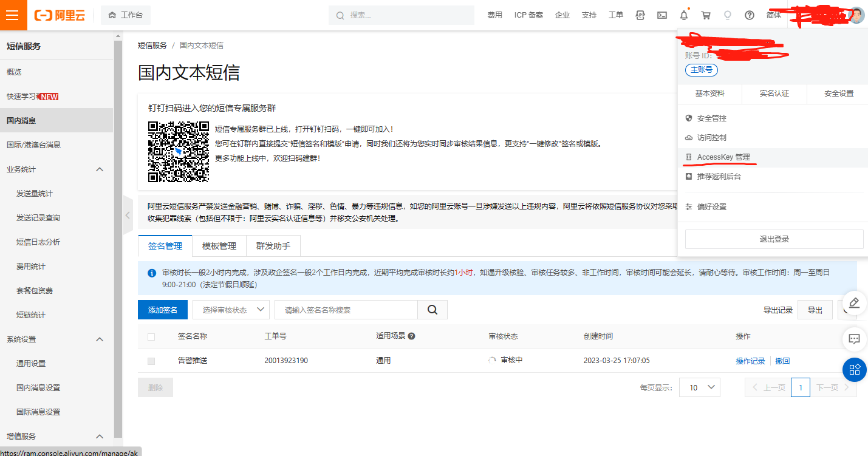Collapse the 业务统计 sidebar section
Screen dimensions: 868x456
[x=100, y=169]
